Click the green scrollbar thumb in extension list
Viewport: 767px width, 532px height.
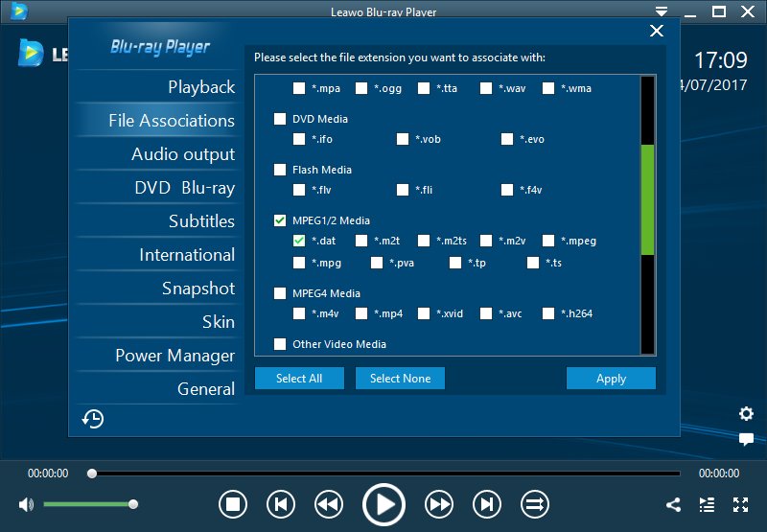(648, 199)
